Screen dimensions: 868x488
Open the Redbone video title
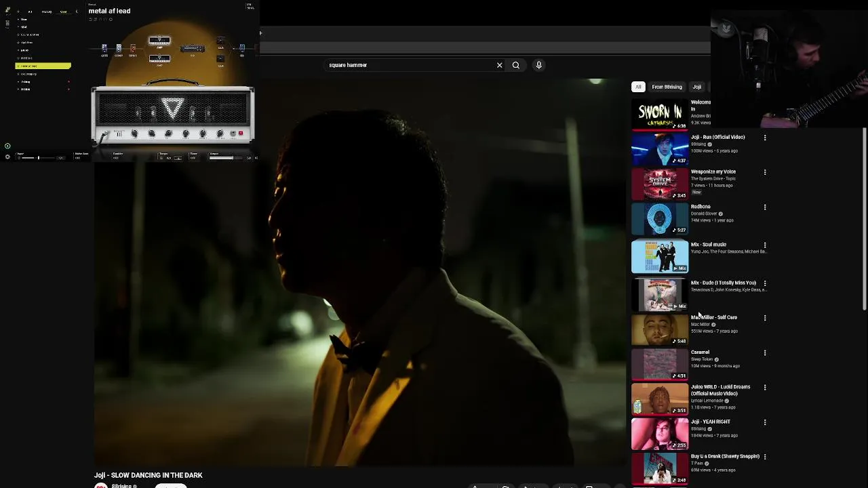701,207
